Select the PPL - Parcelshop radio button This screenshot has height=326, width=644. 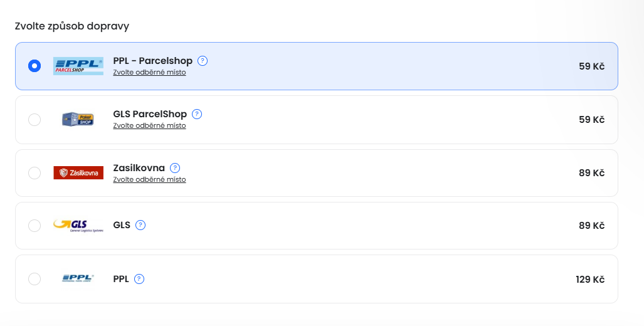[34, 66]
